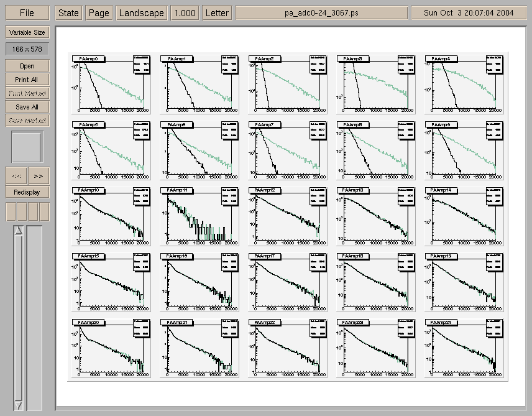Click the PAAmp2 histogram plot
This screenshot has width=532, height=416.
tap(288, 84)
